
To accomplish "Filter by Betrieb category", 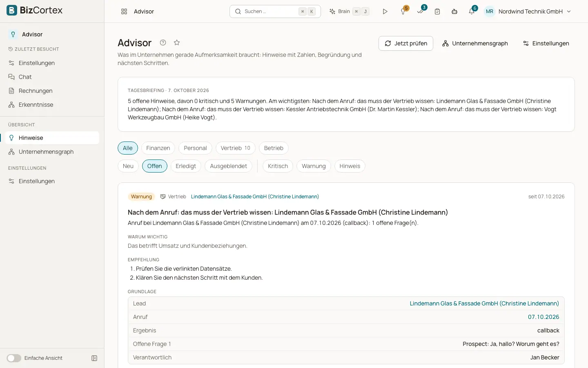I will pyautogui.click(x=274, y=148).
